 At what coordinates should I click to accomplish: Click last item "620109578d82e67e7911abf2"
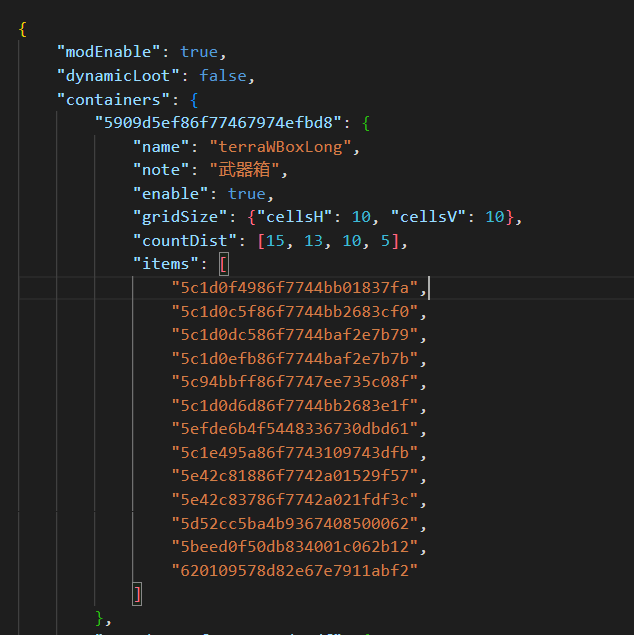pyautogui.click(x=294, y=571)
